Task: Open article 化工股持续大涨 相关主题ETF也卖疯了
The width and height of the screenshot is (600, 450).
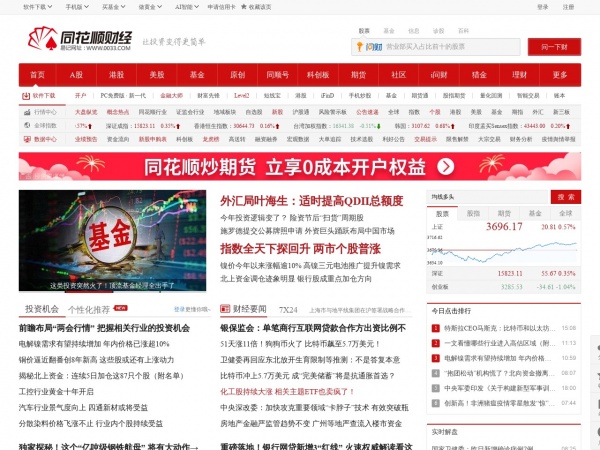Action: pyautogui.click(x=288, y=391)
